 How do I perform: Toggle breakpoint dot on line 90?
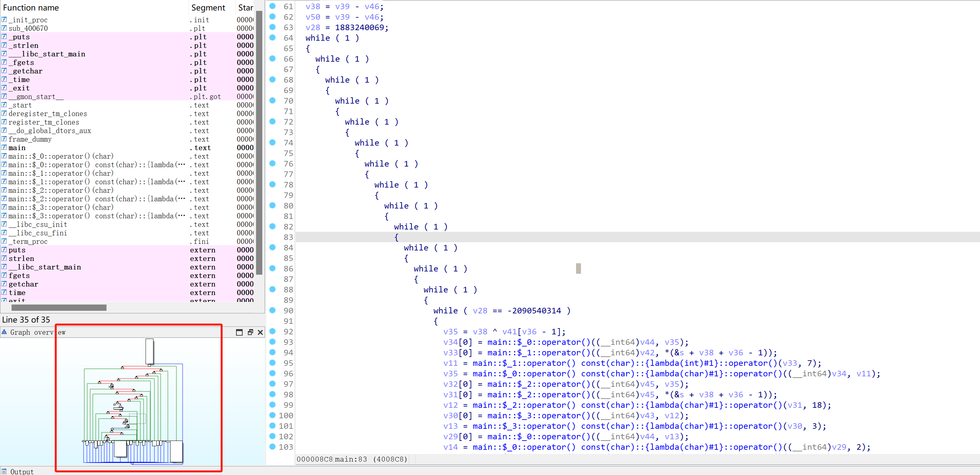click(272, 310)
